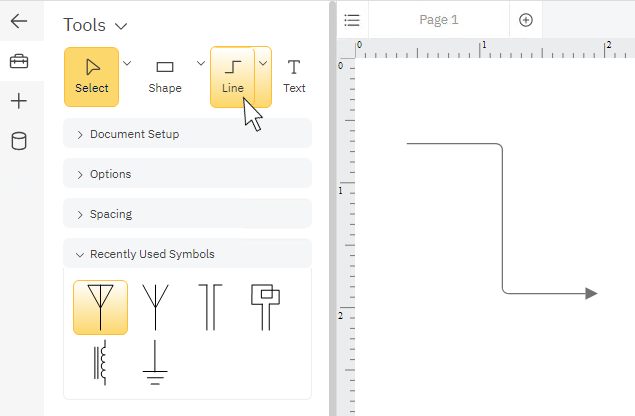Expand the Options section
The width and height of the screenshot is (635, 416).
pyautogui.click(x=187, y=174)
